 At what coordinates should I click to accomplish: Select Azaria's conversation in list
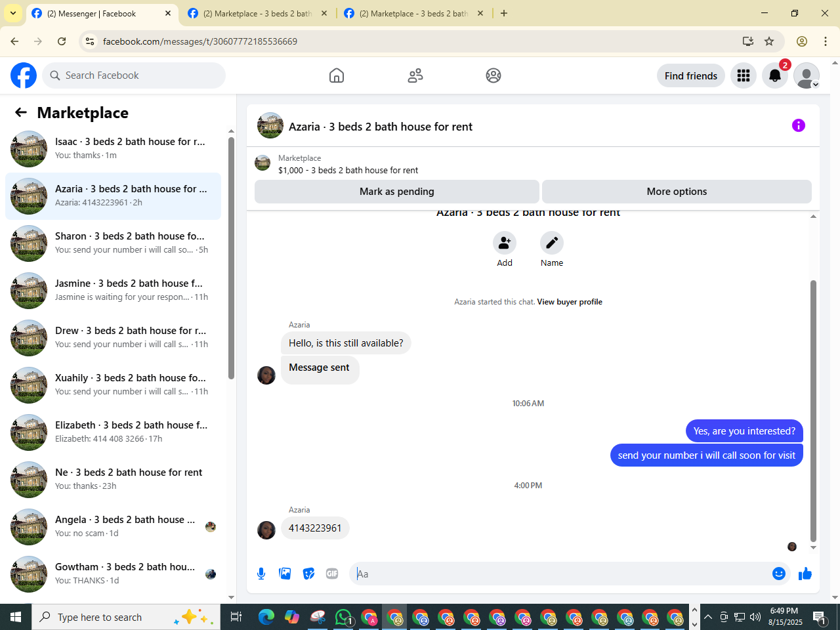(x=113, y=196)
